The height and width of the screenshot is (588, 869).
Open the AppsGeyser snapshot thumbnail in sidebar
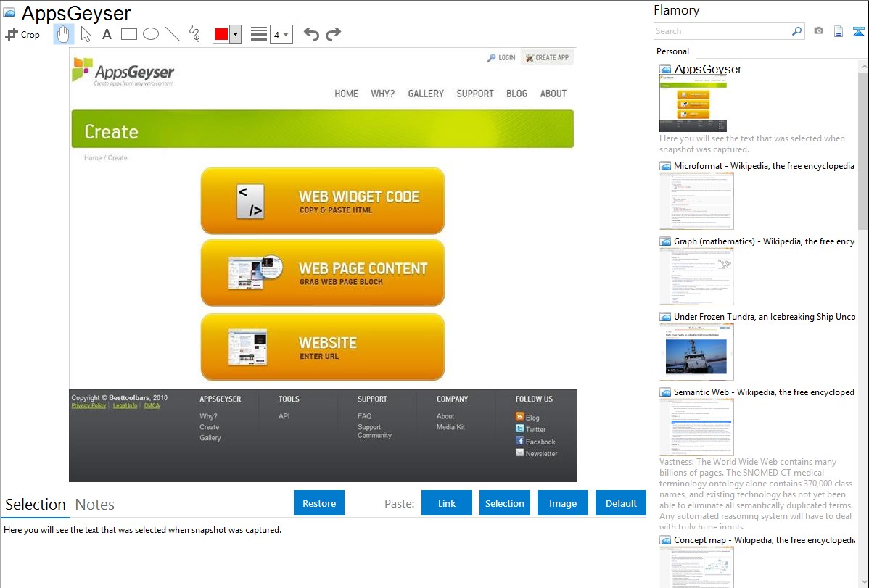(x=693, y=104)
